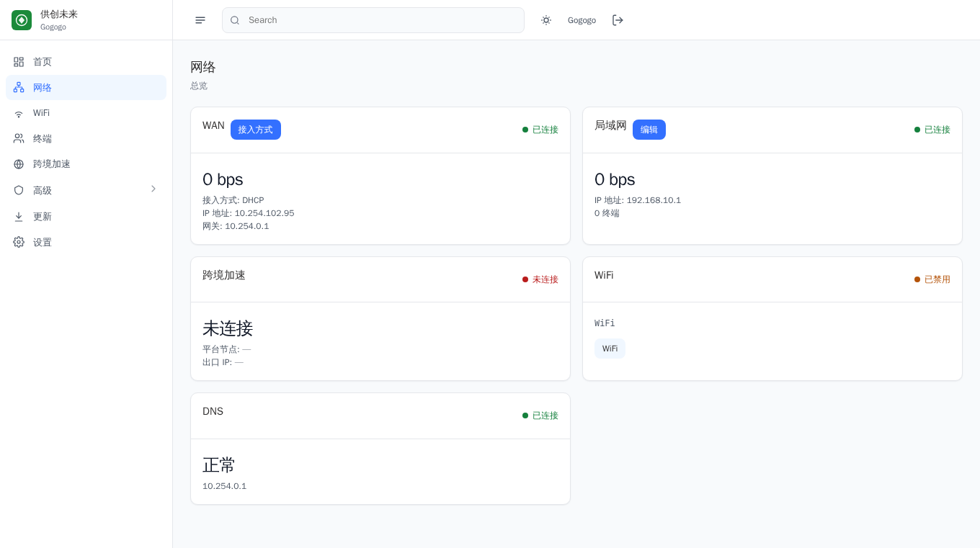
Task: Expand the 高级 menu chevron
Action: coord(153,189)
